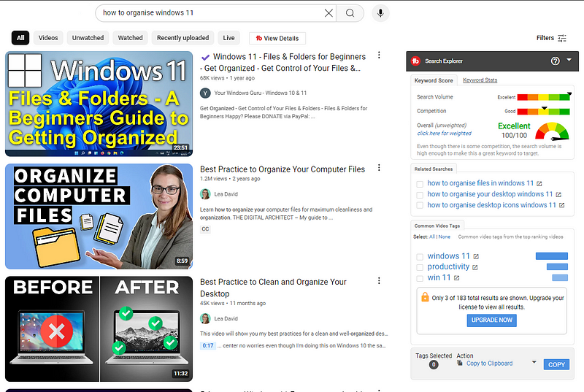Image resolution: width=584 pixels, height=392 pixels.
Task: Open more options for Clean and Organize Your Desktop video
Action: tap(379, 280)
